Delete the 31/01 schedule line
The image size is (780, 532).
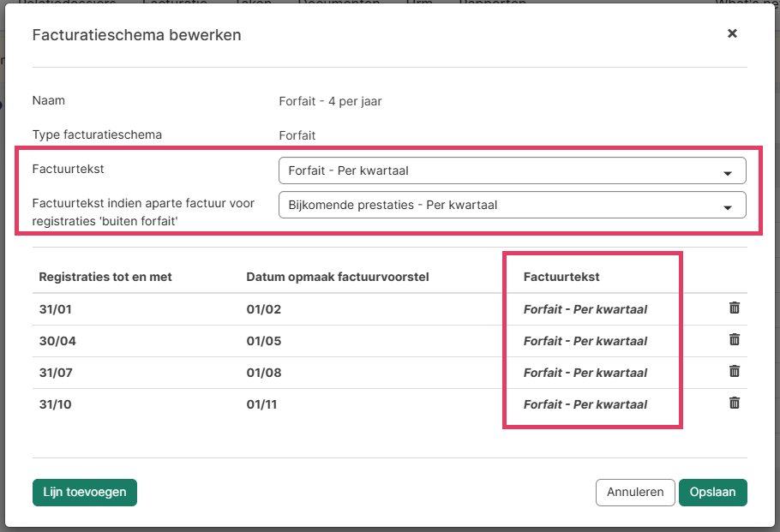click(x=734, y=308)
